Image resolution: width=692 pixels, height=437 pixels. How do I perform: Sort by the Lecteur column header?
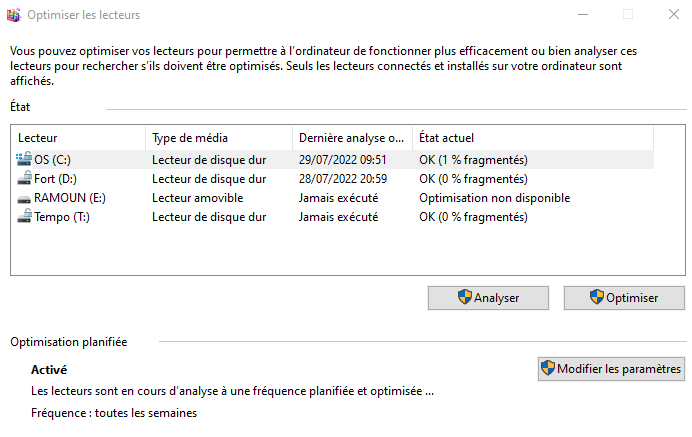80,137
